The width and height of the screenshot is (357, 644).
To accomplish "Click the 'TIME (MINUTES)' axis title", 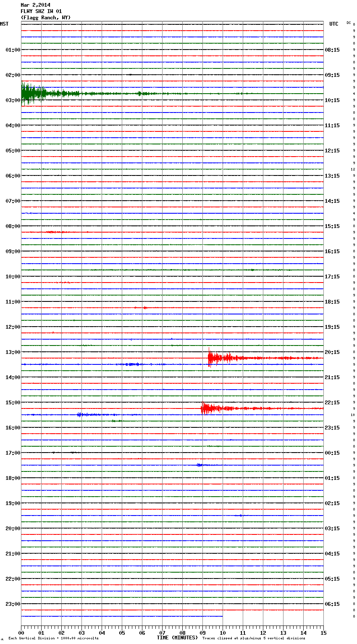I will click(x=177, y=638).
